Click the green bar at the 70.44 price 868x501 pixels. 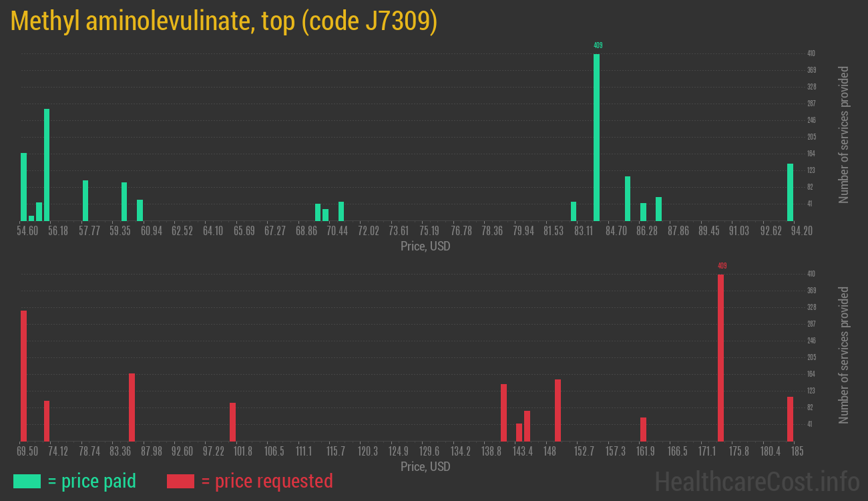pyautogui.click(x=341, y=211)
